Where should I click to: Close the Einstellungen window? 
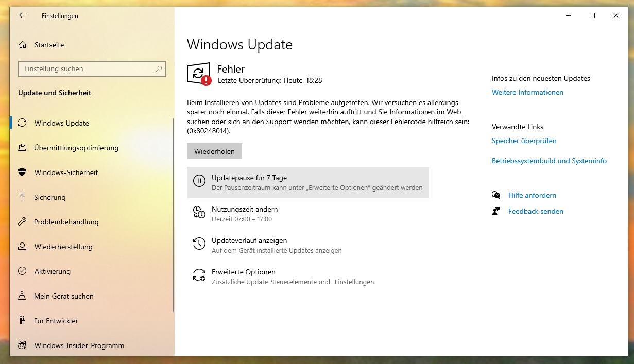click(616, 15)
